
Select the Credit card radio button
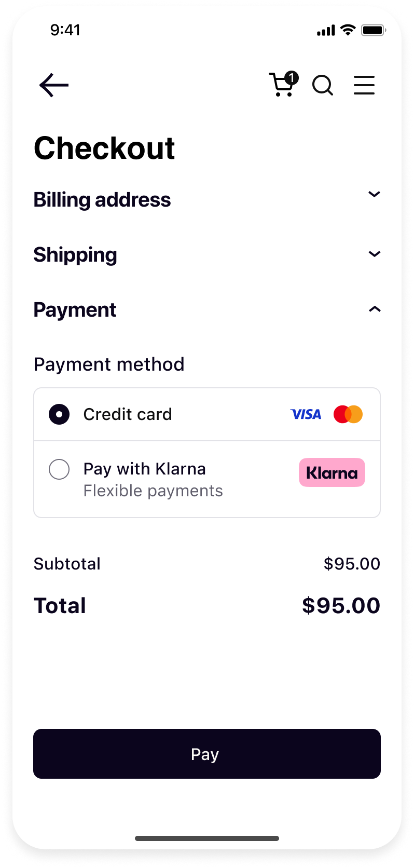[59, 414]
